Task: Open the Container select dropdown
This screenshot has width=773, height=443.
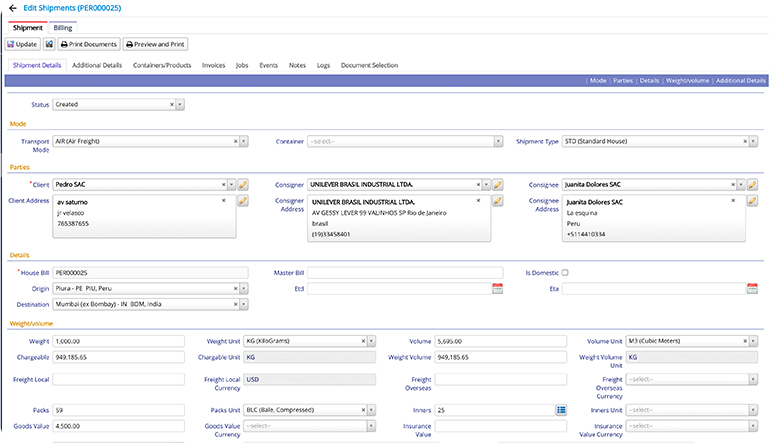Action: [498, 142]
